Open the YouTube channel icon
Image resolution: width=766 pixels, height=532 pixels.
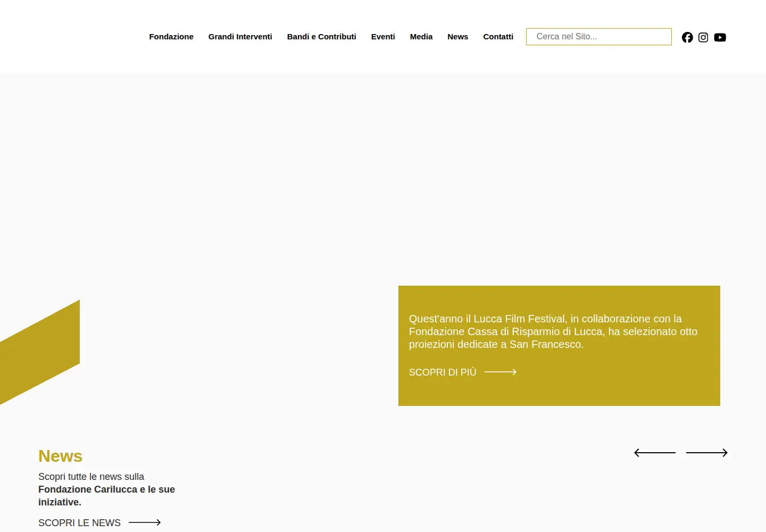pyautogui.click(x=720, y=37)
